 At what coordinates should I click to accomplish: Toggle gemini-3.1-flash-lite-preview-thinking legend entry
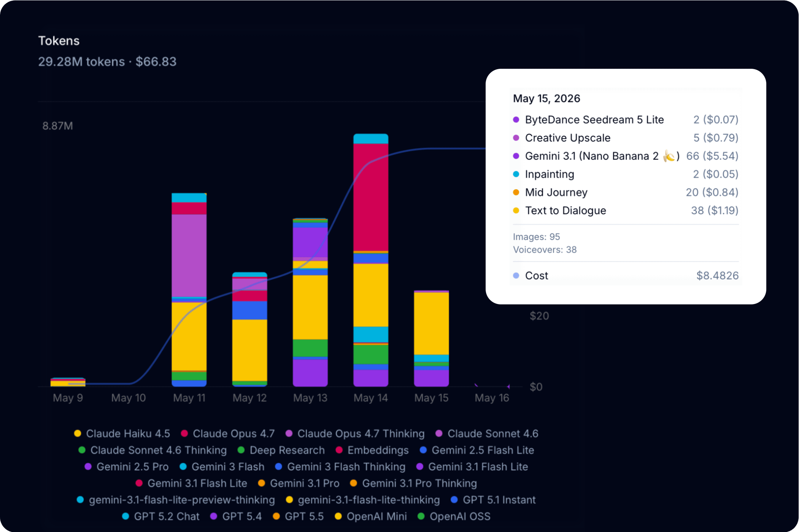click(176, 500)
